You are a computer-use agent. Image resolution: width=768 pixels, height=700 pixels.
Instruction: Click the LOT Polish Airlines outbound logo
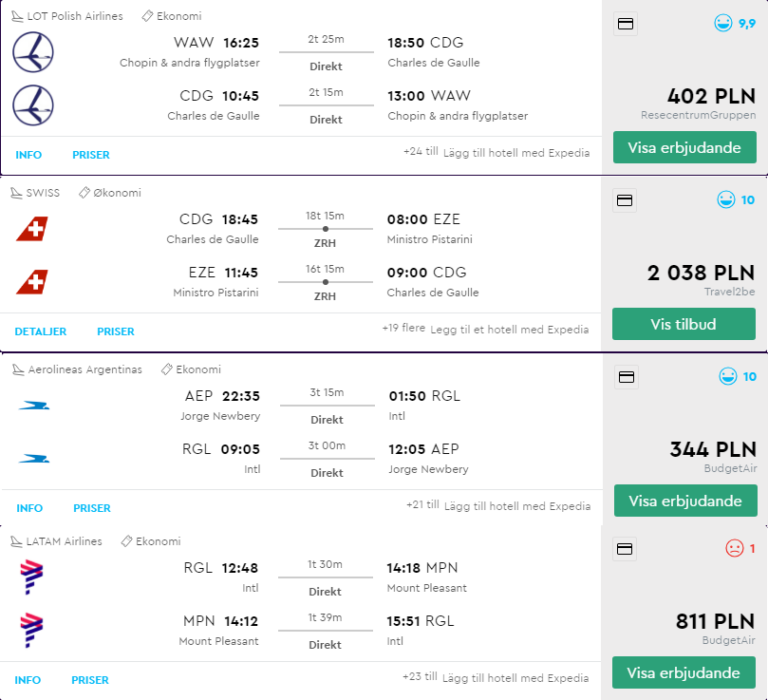coord(33,52)
